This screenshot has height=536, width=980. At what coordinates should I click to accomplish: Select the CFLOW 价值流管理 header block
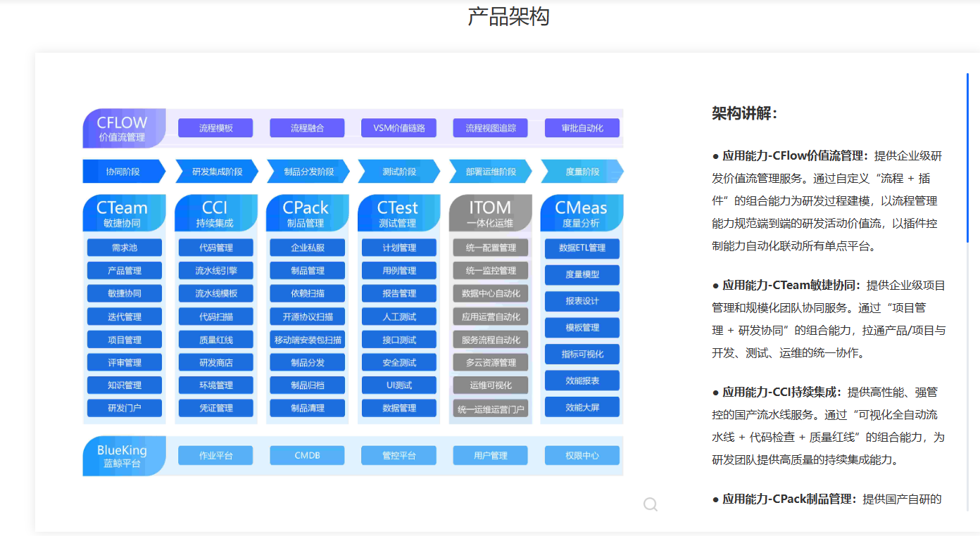pyautogui.click(x=125, y=129)
